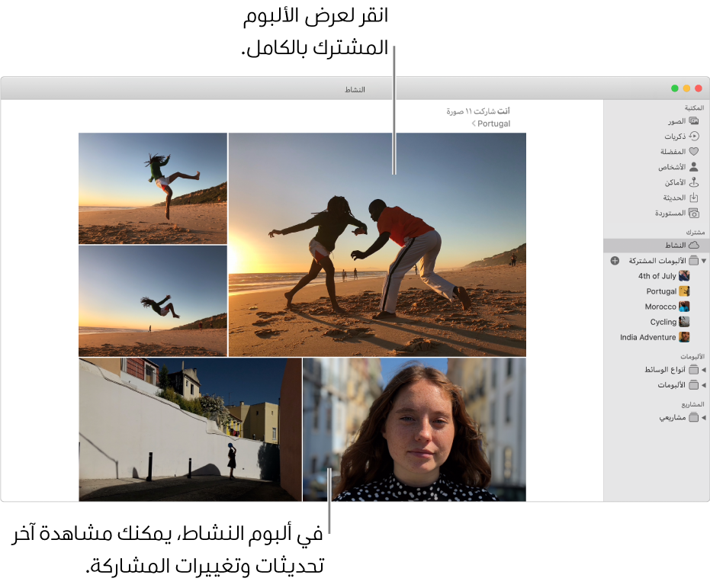Expand the Media Types (أنواع الوسائط) folder
This screenshot has height=588, width=710.
[704, 370]
